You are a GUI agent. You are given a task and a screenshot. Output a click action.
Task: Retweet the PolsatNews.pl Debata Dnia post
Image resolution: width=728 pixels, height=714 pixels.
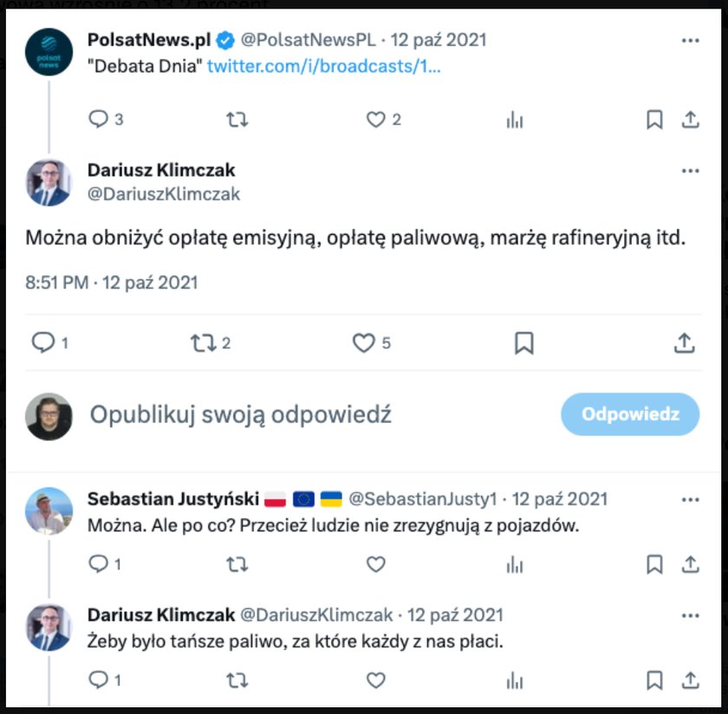pos(237,120)
